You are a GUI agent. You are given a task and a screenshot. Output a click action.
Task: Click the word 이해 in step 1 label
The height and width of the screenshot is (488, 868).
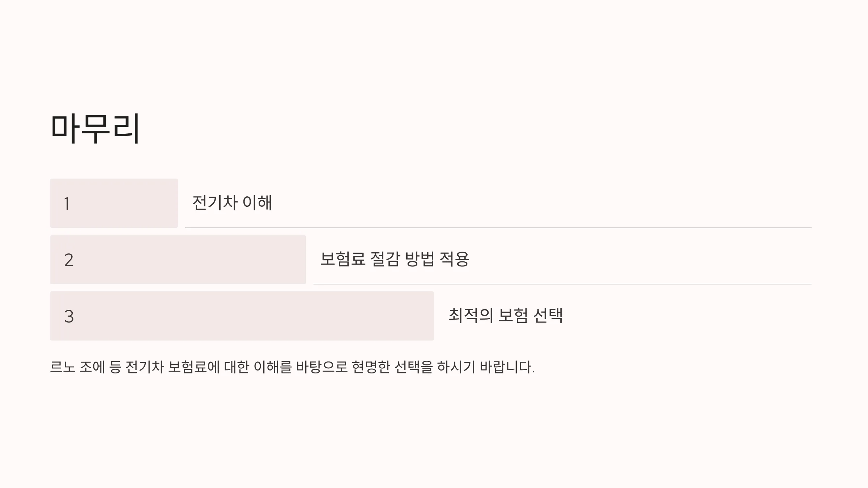tap(257, 202)
